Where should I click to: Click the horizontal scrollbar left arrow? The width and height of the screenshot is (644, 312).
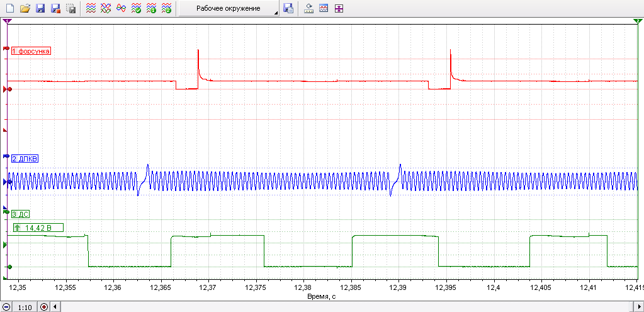[55, 307]
